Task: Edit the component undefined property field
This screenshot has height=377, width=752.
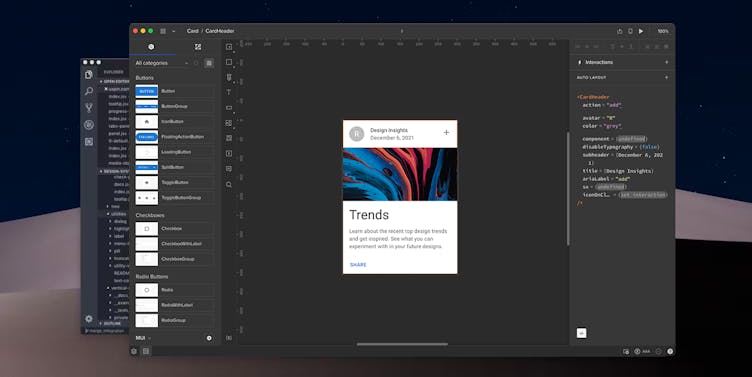Action: coord(632,139)
